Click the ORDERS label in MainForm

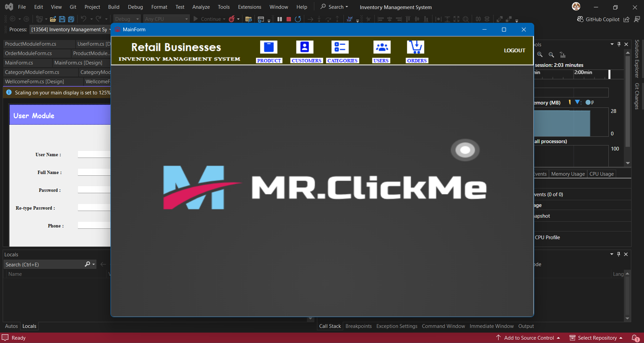click(x=417, y=61)
